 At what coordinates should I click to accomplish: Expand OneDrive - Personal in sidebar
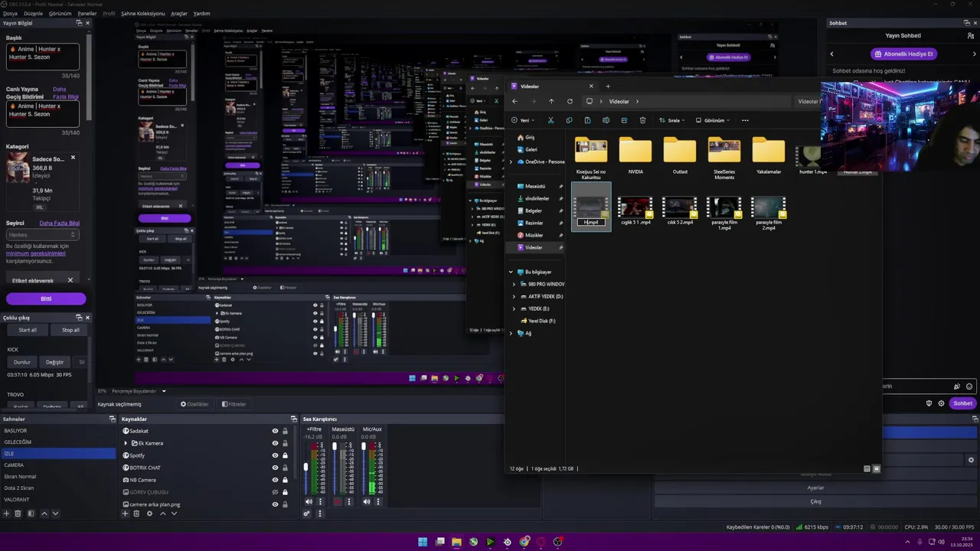[x=511, y=161]
